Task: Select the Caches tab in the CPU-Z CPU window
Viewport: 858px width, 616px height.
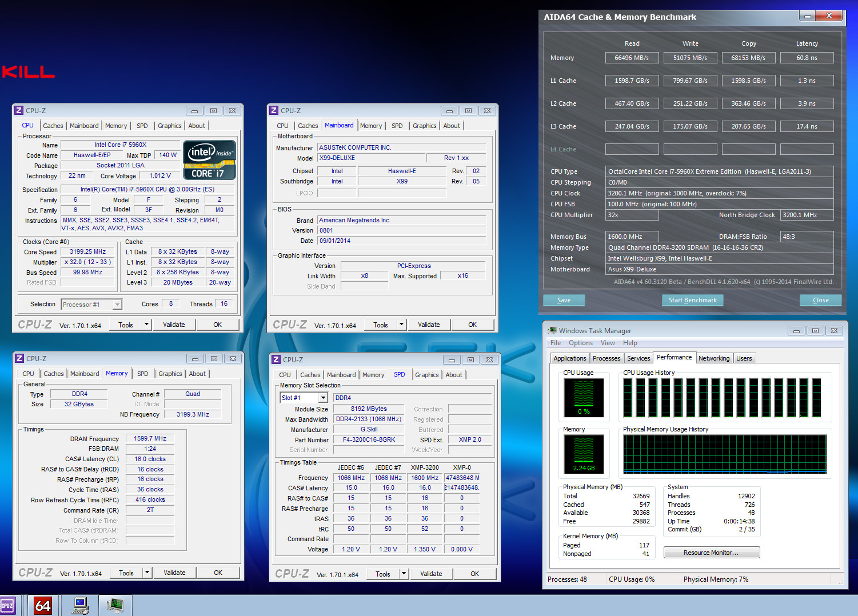Action: point(53,126)
